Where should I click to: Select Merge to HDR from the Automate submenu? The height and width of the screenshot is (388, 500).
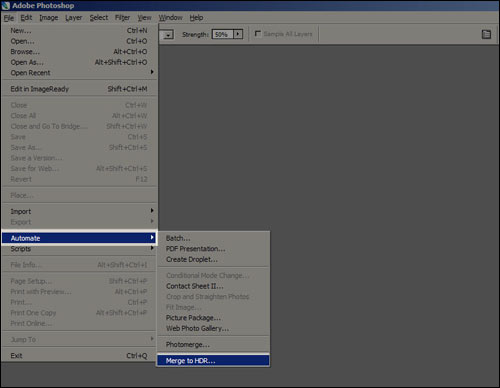click(x=213, y=361)
